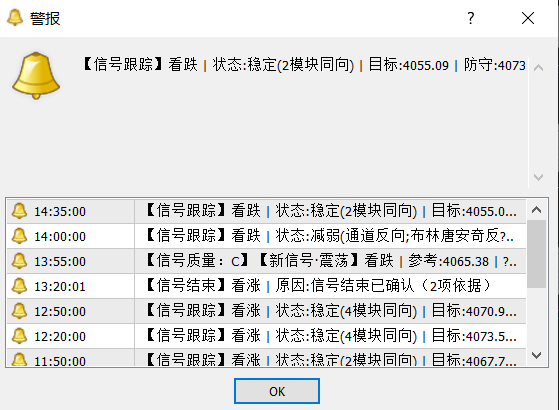Select the message with target 4067.7
559x410 pixels.
[331, 359]
